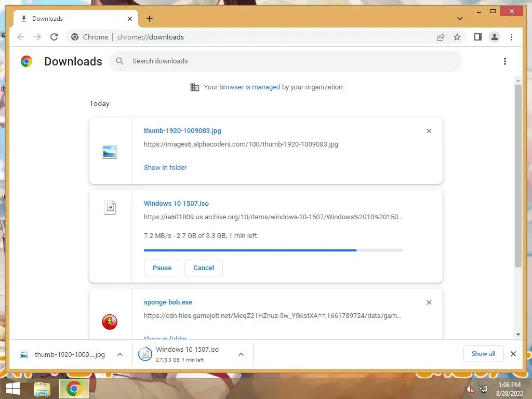Click the Chrome taskbar icon
532x399 pixels.
pyautogui.click(x=74, y=389)
